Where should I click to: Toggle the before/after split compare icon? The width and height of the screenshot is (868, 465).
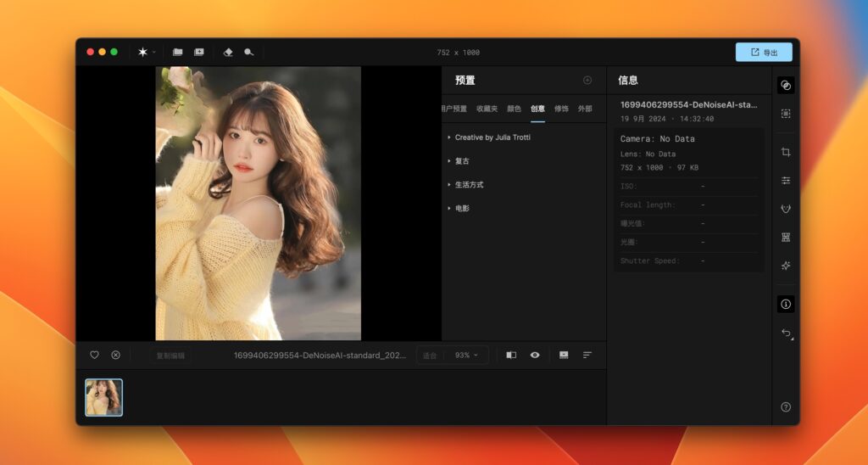(x=511, y=356)
